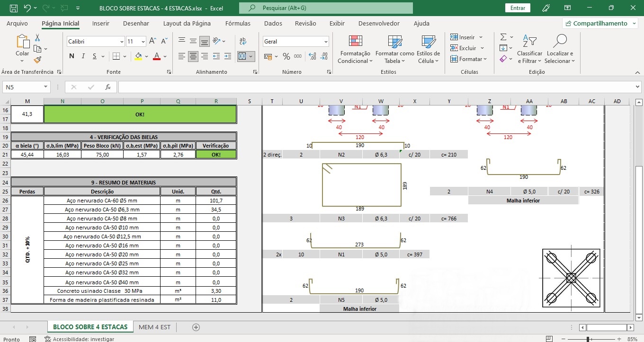This screenshot has width=644, height=342.
Task: Toggle bold formatting (N)
Action: click(x=72, y=56)
